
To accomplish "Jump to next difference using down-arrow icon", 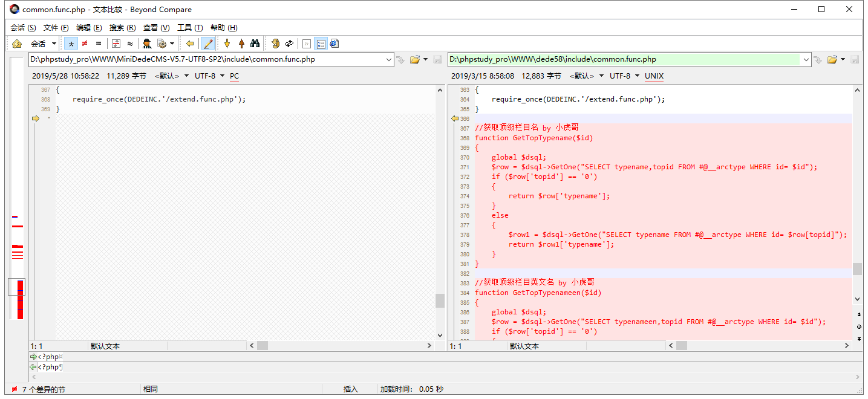I will click(227, 43).
